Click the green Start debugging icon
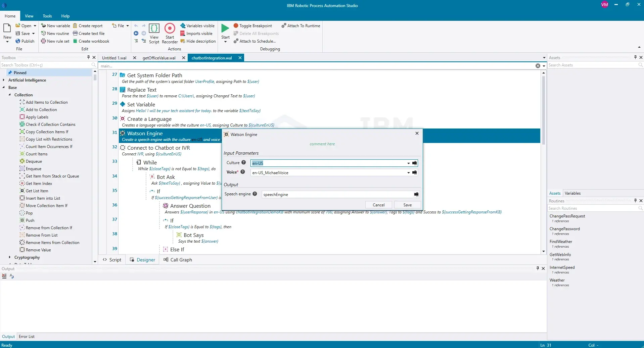644x348 pixels. (225, 28)
